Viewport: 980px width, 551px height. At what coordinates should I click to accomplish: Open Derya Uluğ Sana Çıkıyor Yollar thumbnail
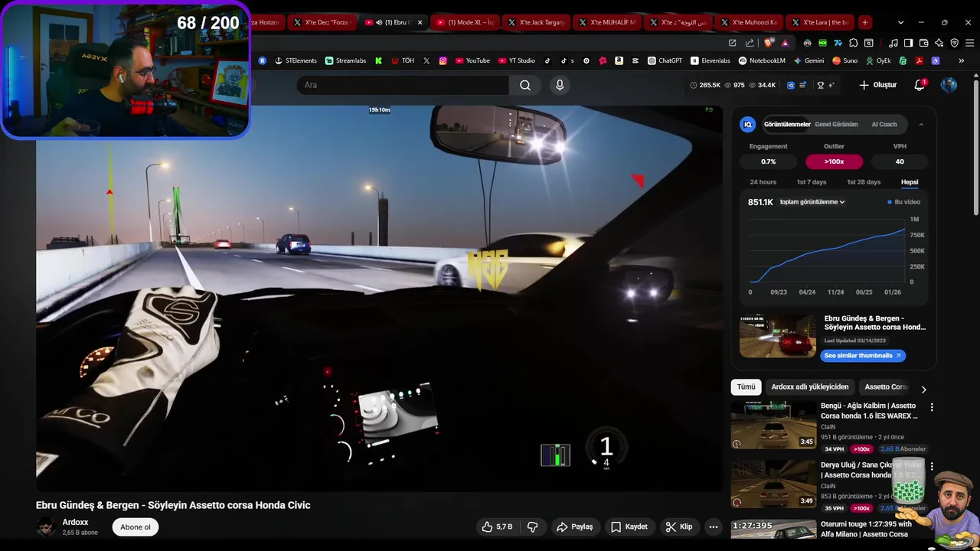(773, 483)
